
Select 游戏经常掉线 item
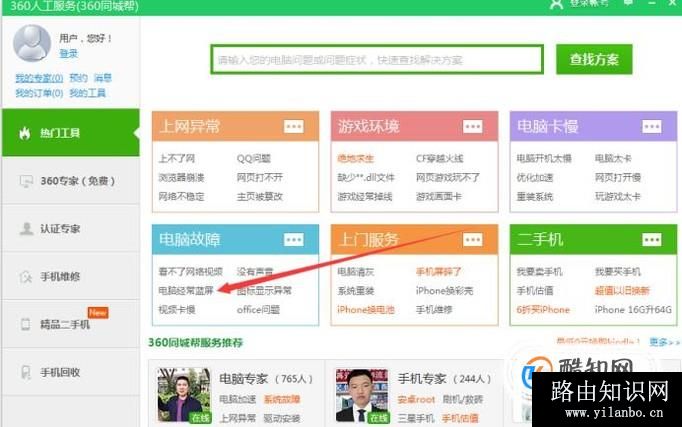364,197
